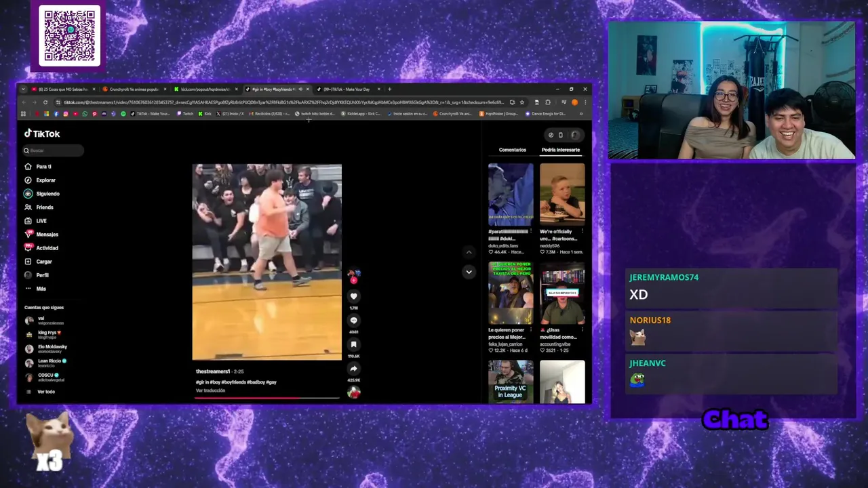Open a new browser tab
The image size is (868, 488).
389,89
